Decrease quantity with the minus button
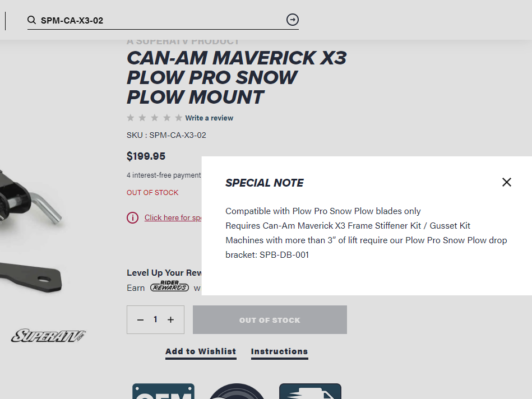The height and width of the screenshot is (399, 532). pyautogui.click(x=140, y=320)
